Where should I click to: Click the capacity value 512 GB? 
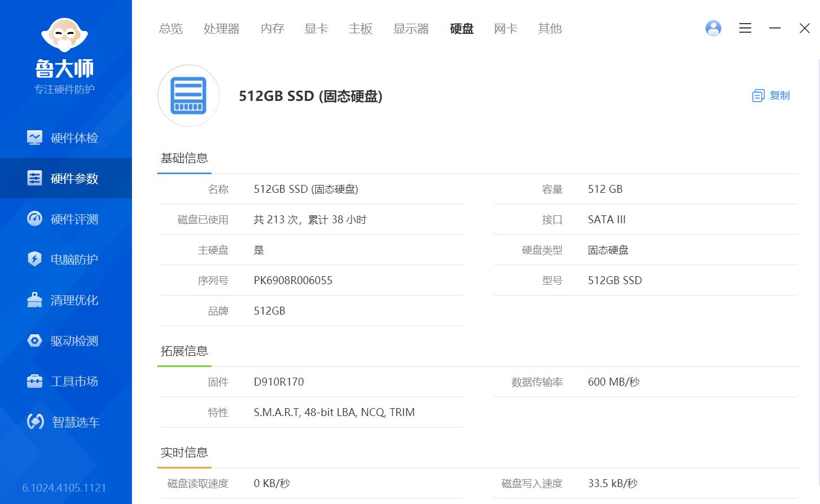[x=605, y=189]
